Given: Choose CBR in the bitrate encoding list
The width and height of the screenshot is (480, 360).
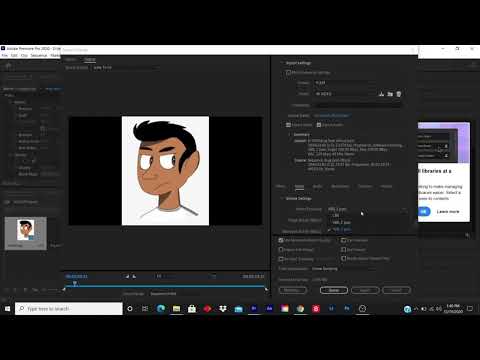Looking at the screenshot, I should 335,216.
